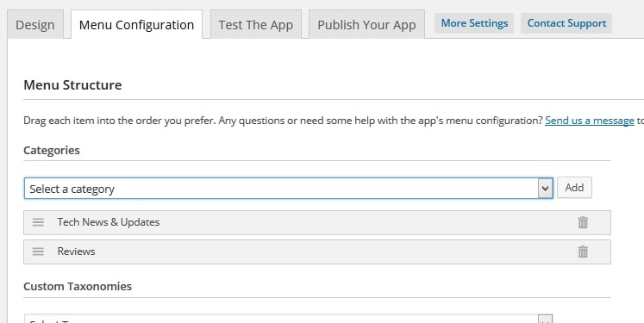Delete the Reviews category item
644x323 pixels.
click(583, 252)
